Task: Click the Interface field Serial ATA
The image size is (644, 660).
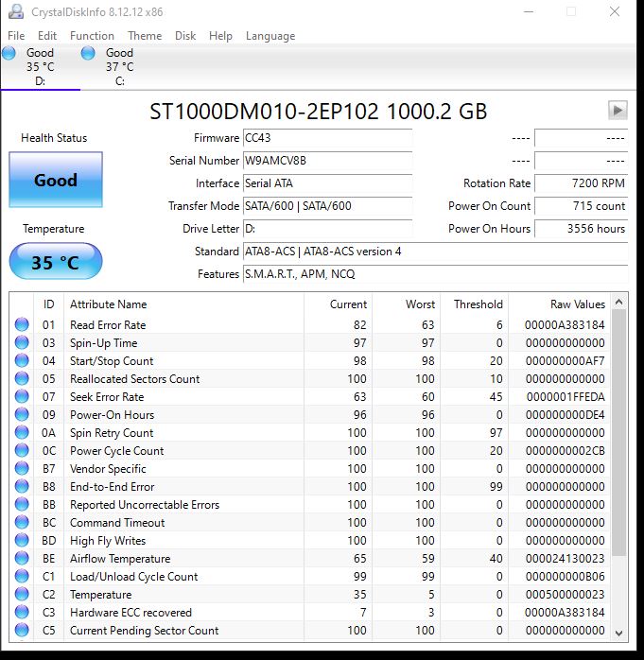Action: pos(327,183)
